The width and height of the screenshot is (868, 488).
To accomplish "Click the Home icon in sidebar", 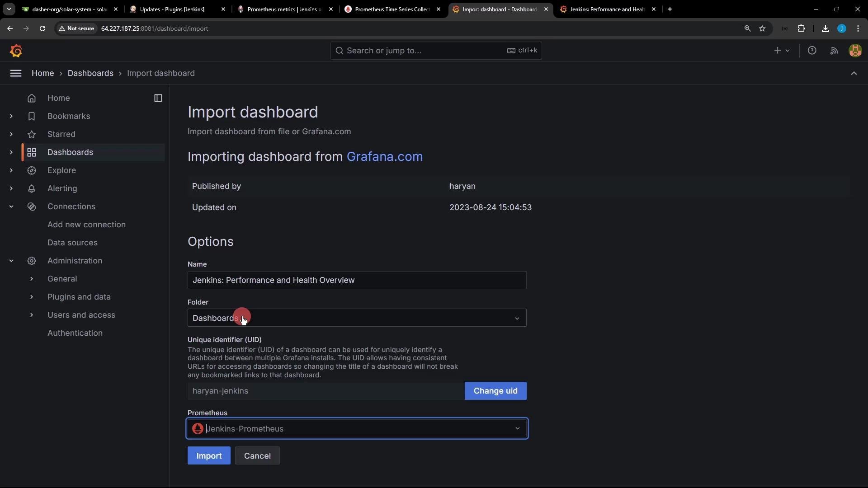I will point(32,98).
